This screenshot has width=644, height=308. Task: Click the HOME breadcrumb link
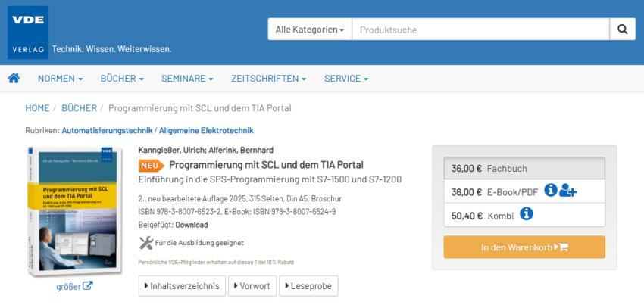[37, 108]
